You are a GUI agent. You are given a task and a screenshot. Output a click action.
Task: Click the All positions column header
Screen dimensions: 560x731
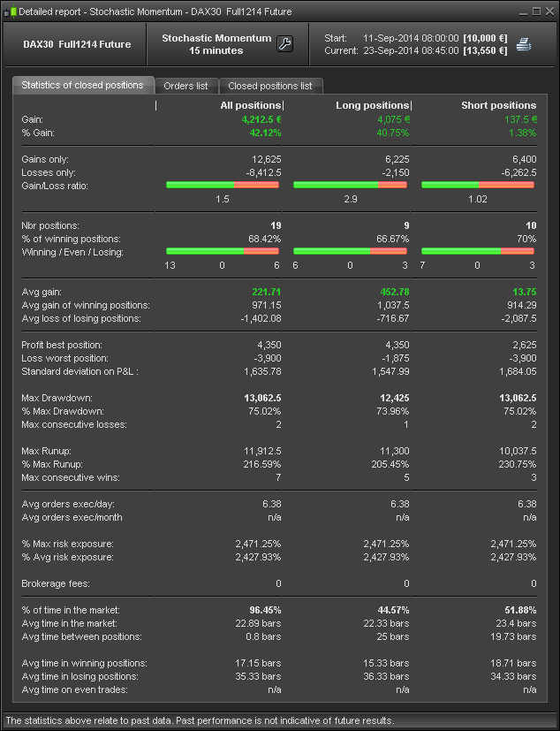[x=251, y=105]
